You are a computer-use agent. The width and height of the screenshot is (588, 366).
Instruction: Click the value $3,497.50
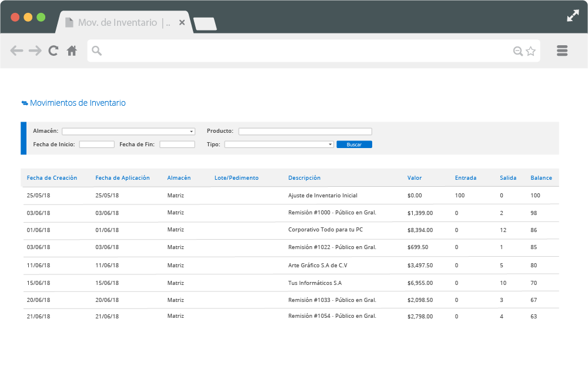coord(420,265)
